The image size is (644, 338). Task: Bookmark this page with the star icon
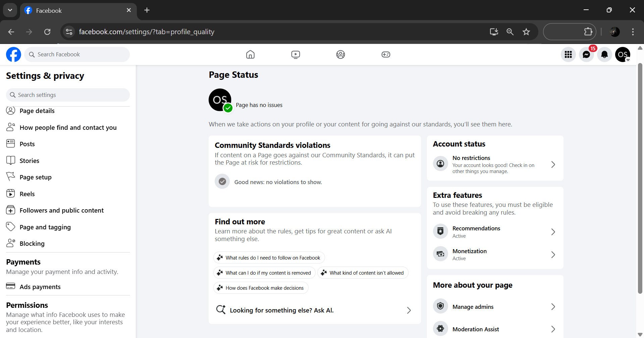[526, 32]
